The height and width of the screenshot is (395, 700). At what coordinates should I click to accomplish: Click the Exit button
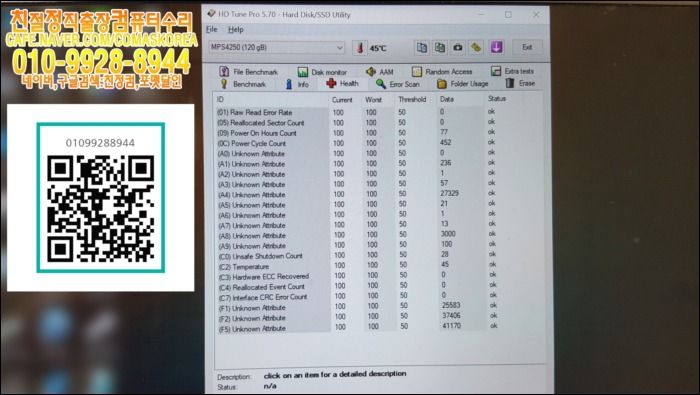(x=527, y=47)
